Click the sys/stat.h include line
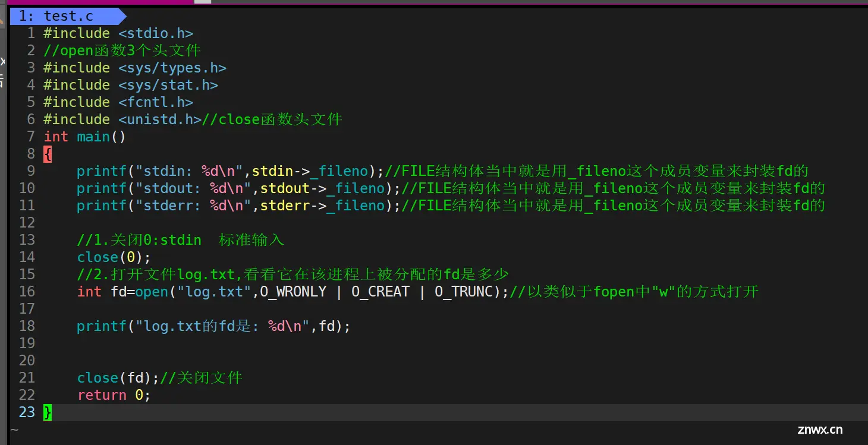 (x=131, y=85)
